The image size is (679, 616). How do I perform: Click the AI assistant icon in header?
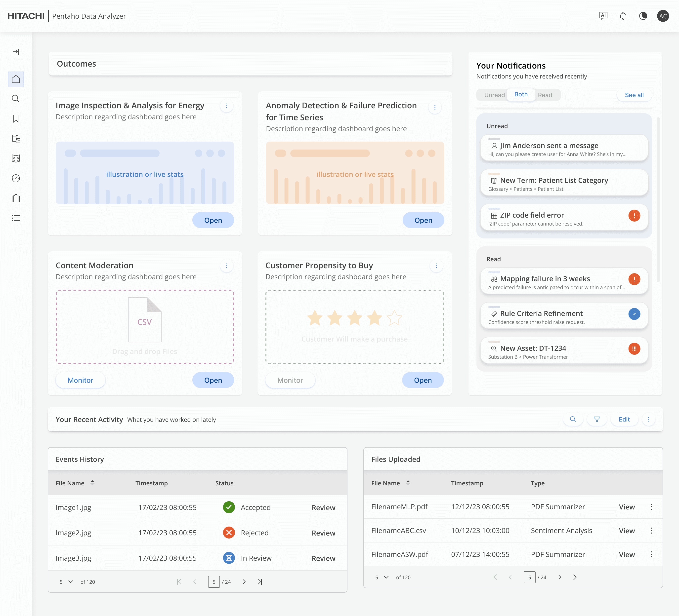coord(603,16)
